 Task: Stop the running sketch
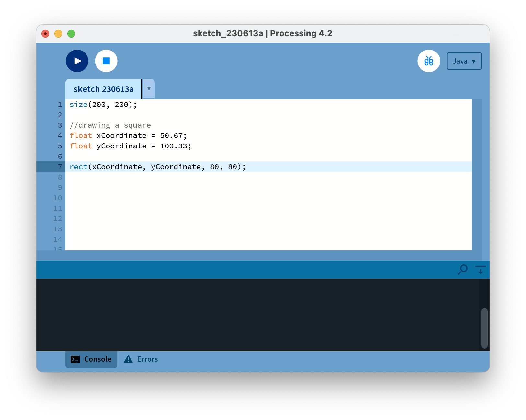[106, 61]
